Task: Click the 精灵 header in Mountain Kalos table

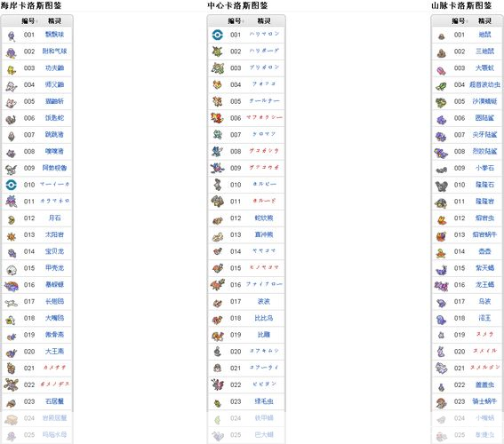Action: click(x=484, y=20)
